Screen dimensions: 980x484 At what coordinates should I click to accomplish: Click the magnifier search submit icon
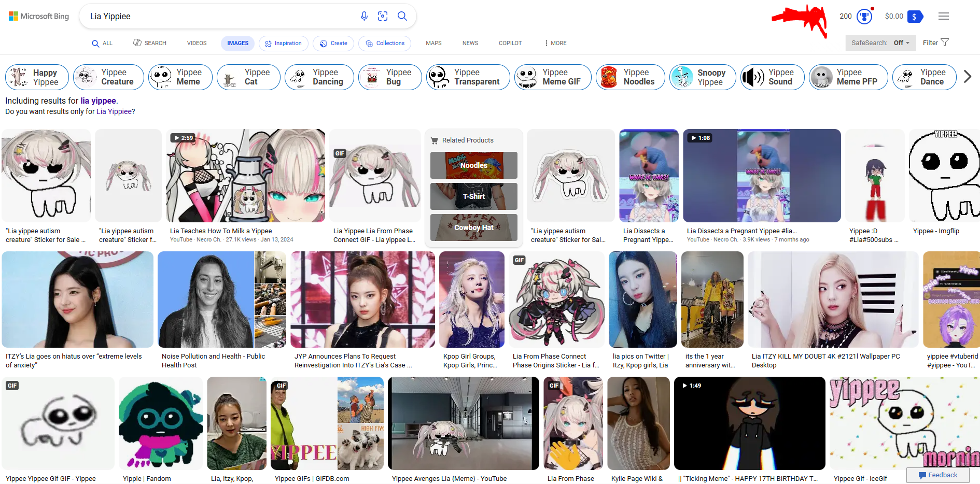click(x=402, y=16)
